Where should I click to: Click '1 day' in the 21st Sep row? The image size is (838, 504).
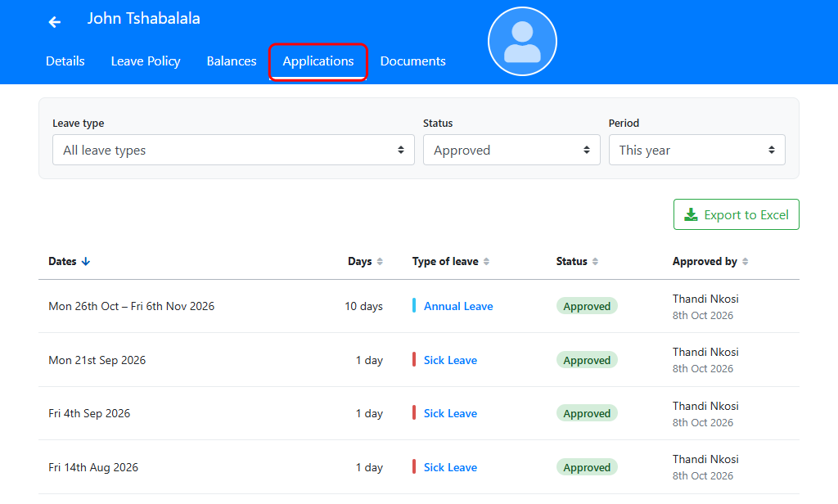(x=369, y=360)
